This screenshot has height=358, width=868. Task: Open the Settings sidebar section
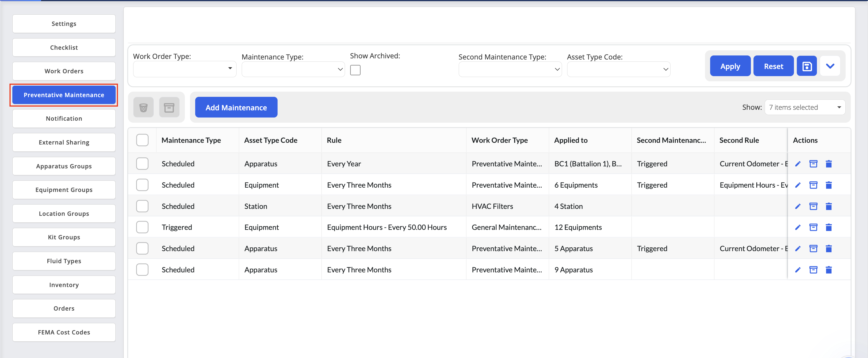point(64,24)
